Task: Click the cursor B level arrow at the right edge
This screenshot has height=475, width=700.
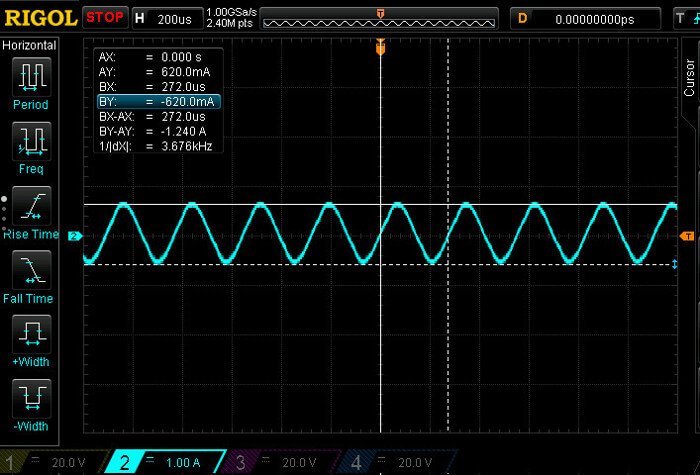Action: coord(675,264)
